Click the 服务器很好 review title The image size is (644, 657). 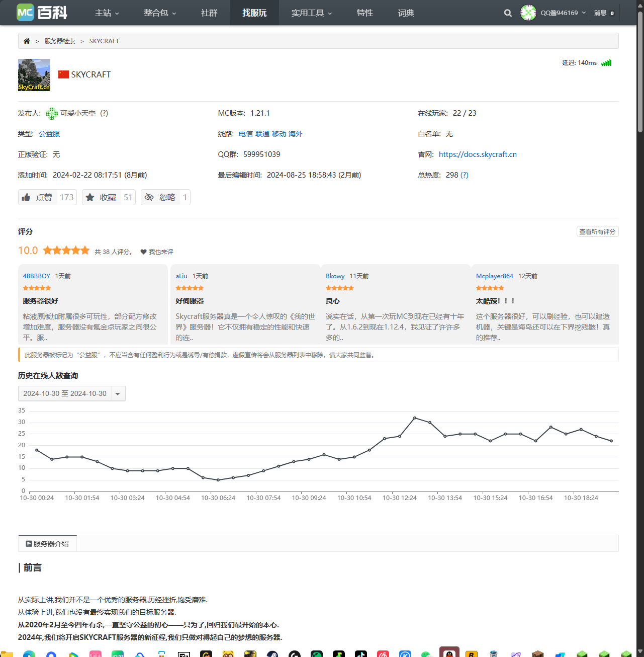click(x=41, y=301)
